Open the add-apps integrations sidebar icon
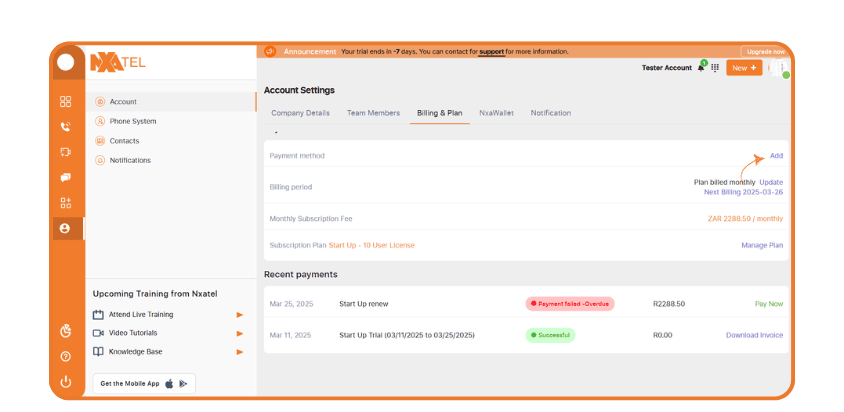The height and width of the screenshot is (412, 844). [x=66, y=203]
